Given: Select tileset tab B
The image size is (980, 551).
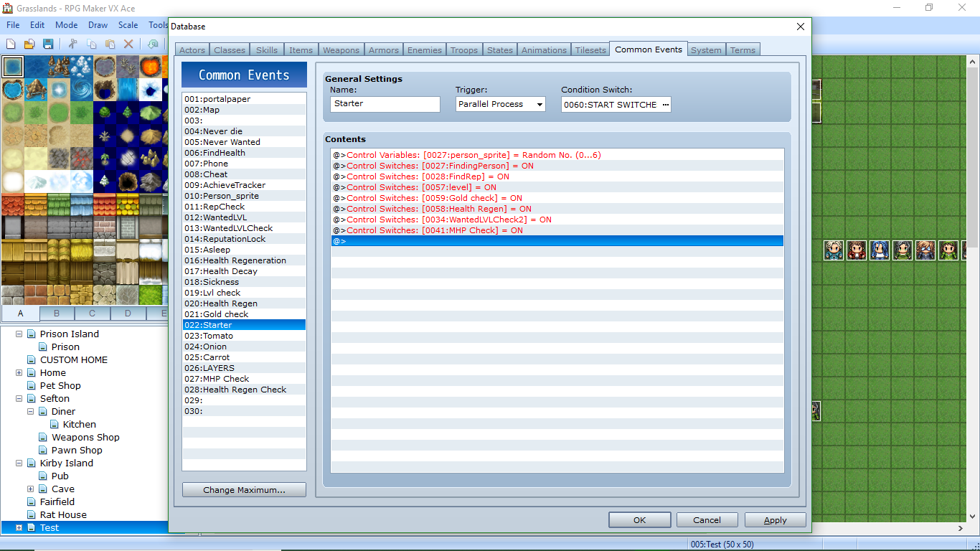Looking at the screenshot, I should coord(57,314).
